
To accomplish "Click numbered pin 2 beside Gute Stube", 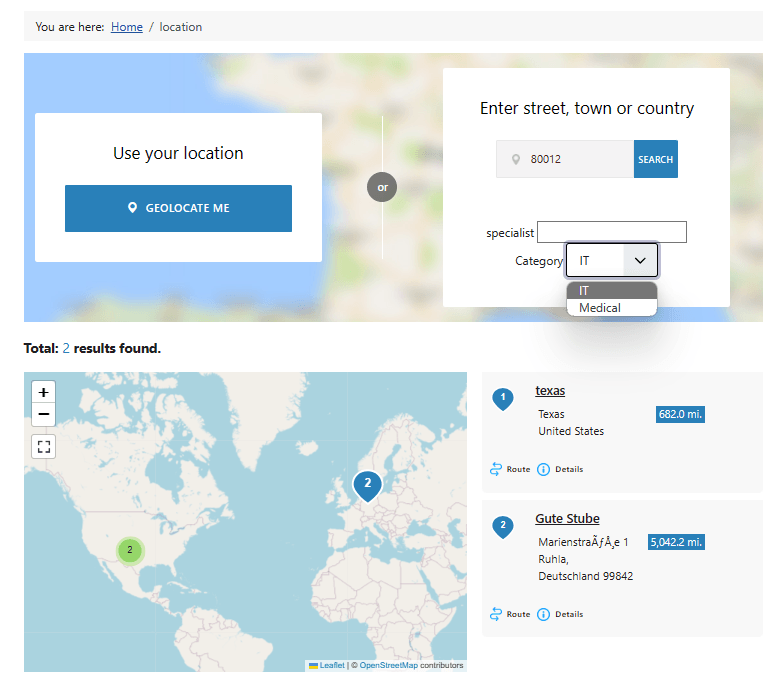I will click(x=503, y=526).
